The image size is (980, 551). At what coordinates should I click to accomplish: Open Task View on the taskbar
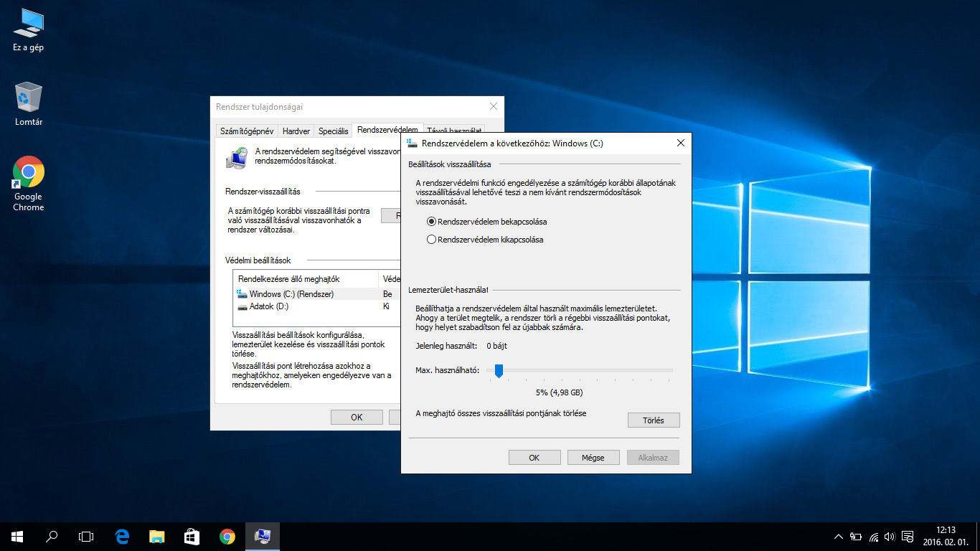tap(86, 536)
